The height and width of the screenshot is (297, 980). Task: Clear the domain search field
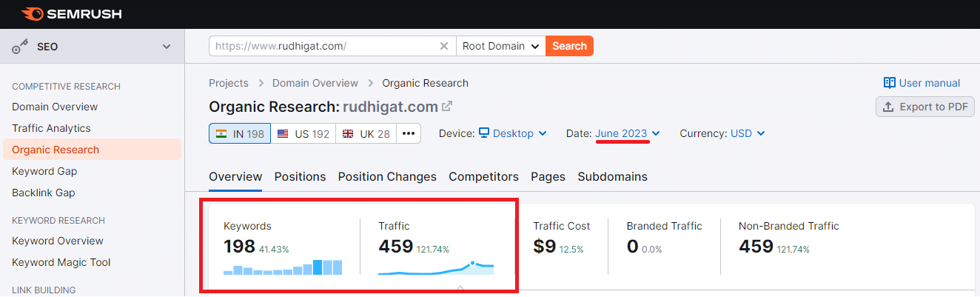[x=444, y=46]
